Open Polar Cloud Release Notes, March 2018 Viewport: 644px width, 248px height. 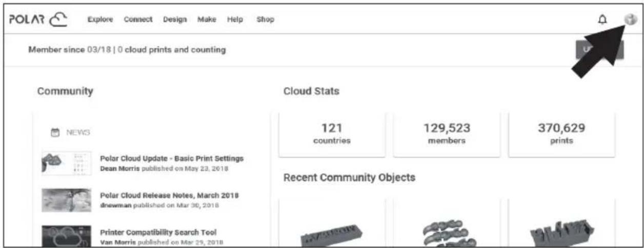[x=170, y=196]
